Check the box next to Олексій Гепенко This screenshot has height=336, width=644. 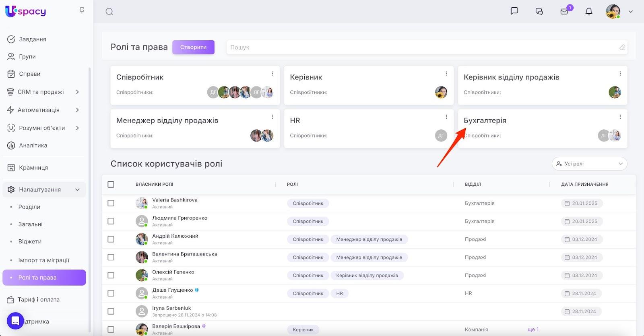[111, 276]
